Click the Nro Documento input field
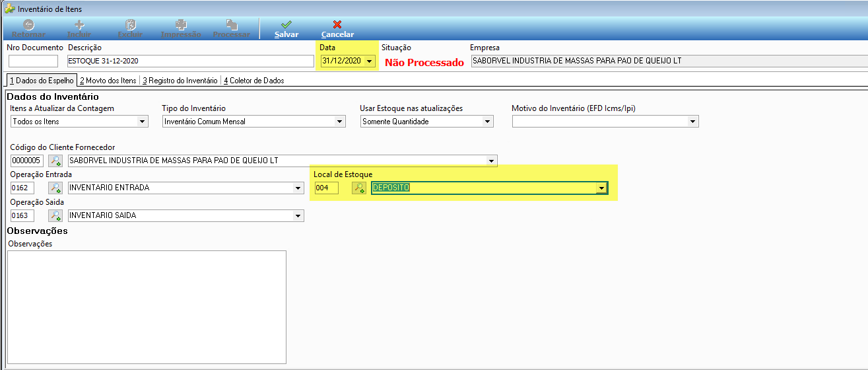Image resolution: width=868 pixels, height=370 pixels. click(34, 61)
